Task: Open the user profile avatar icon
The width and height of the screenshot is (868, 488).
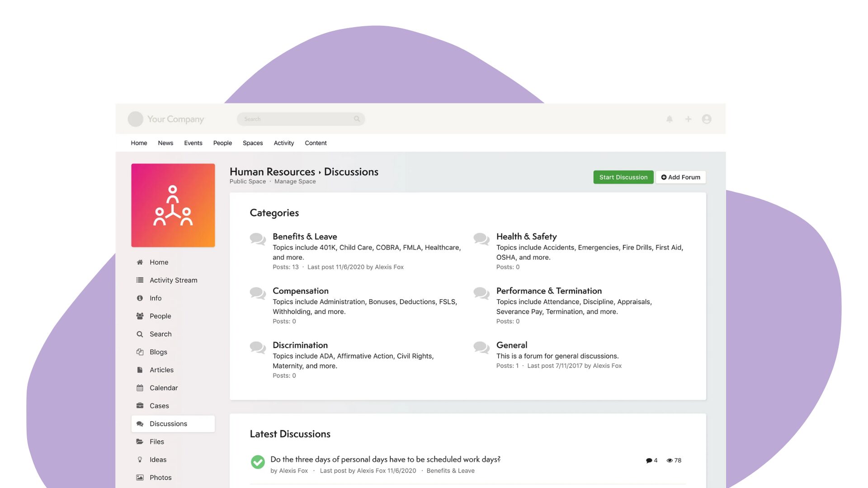Action: pyautogui.click(x=707, y=119)
